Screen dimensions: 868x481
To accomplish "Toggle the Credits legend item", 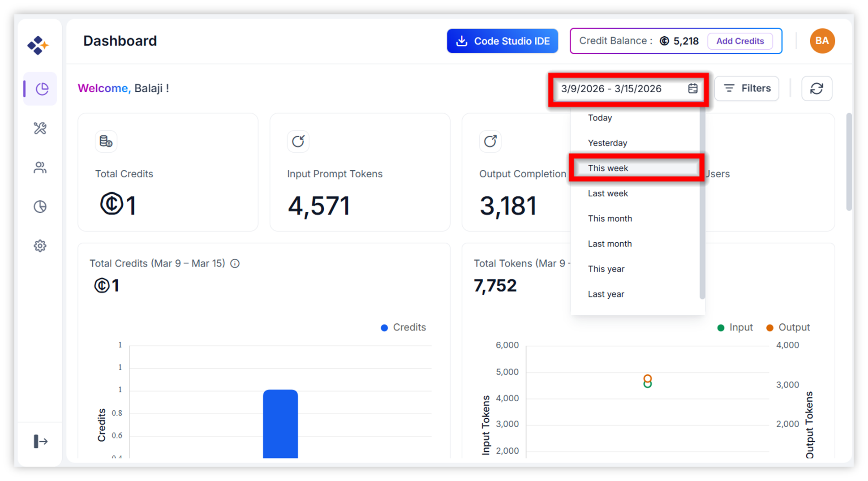I will pyautogui.click(x=403, y=327).
